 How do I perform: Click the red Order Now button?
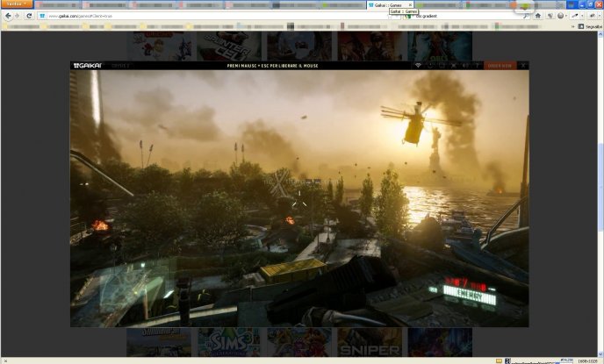500,66
